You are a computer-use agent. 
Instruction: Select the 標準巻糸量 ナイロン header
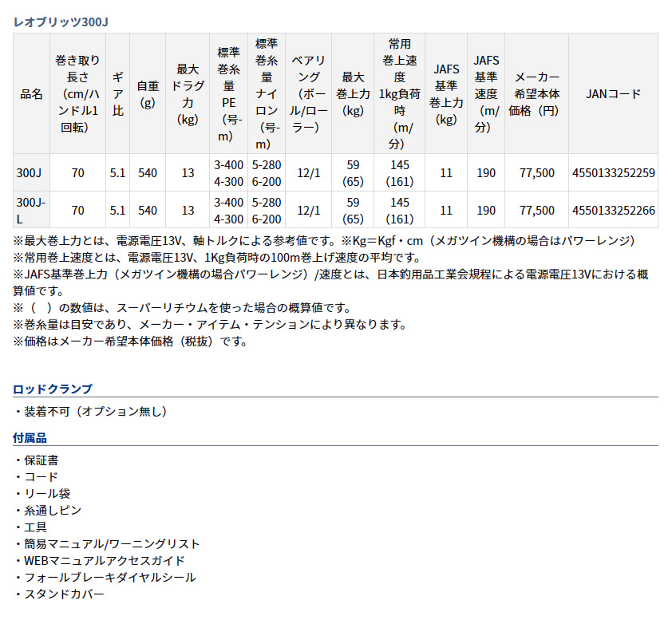pyautogui.click(x=266, y=94)
